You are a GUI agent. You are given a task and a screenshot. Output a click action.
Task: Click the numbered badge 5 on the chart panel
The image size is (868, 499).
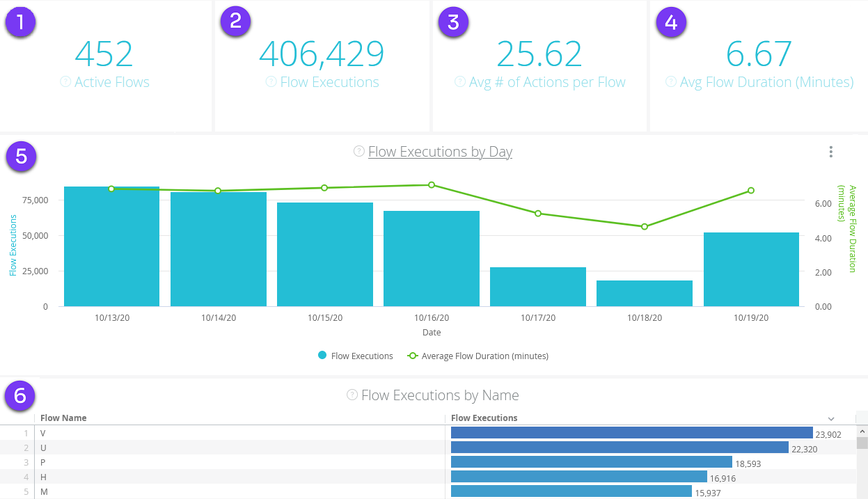click(x=21, y=157)
